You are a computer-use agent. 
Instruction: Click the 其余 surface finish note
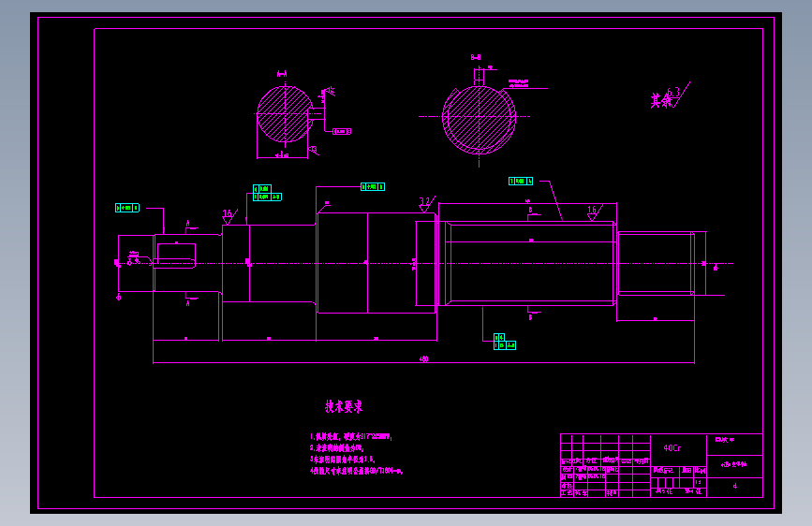click(x=661, y=100)
